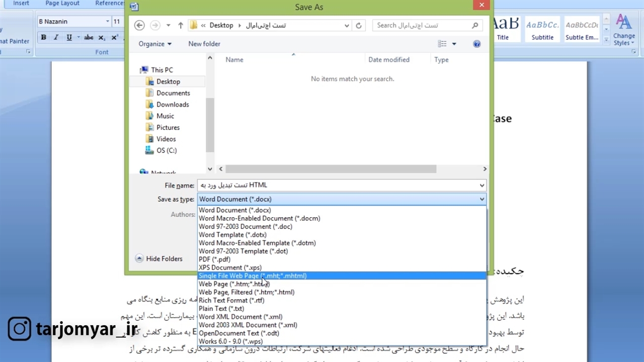Click the Back navigation arrow in dialog

pos(140,25)
